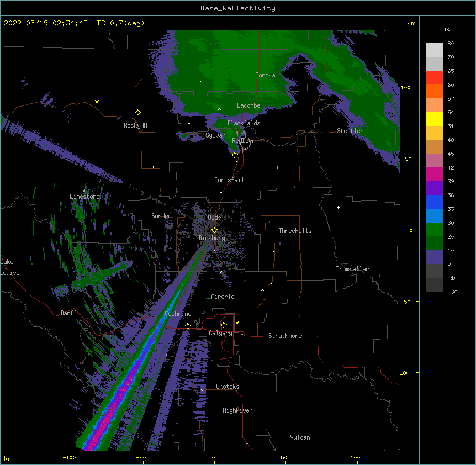Select the yellow diamond marker between Olds and Didsbury
Viewport: 476px width, 465px height.
click(214, 230)
